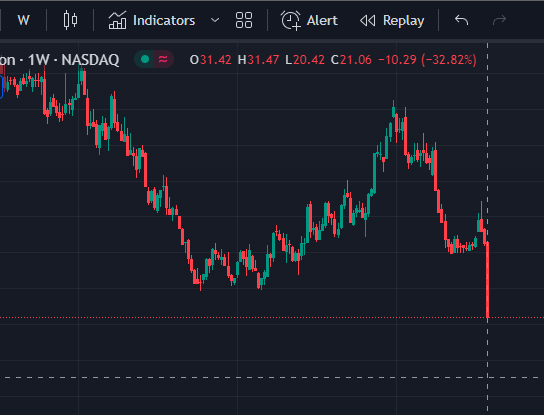Screen dimensions: 544x415
Task: Click the Replay rewind icon
Action: pyautogui.click(x=368, y=21)
